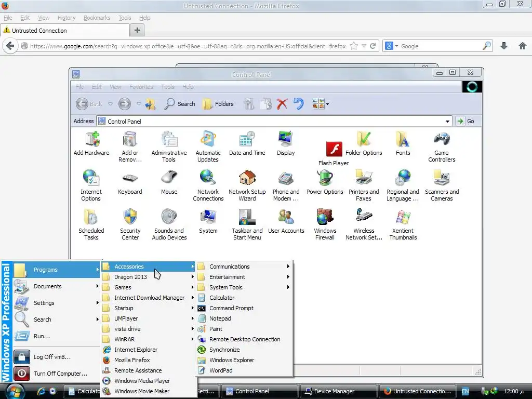Open the System icon
This screenshot has height=399, width=532.
coord(208,221)
